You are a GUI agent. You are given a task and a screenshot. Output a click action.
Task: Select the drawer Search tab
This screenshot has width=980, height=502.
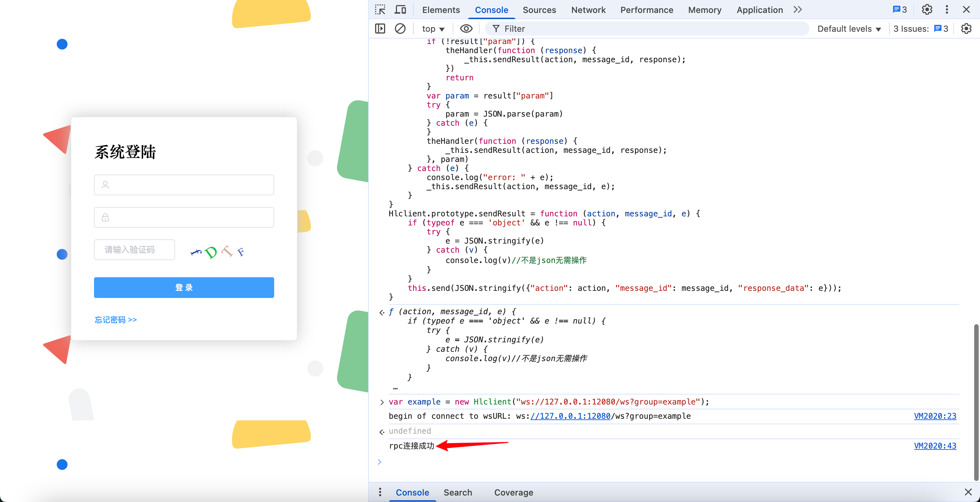458,493
